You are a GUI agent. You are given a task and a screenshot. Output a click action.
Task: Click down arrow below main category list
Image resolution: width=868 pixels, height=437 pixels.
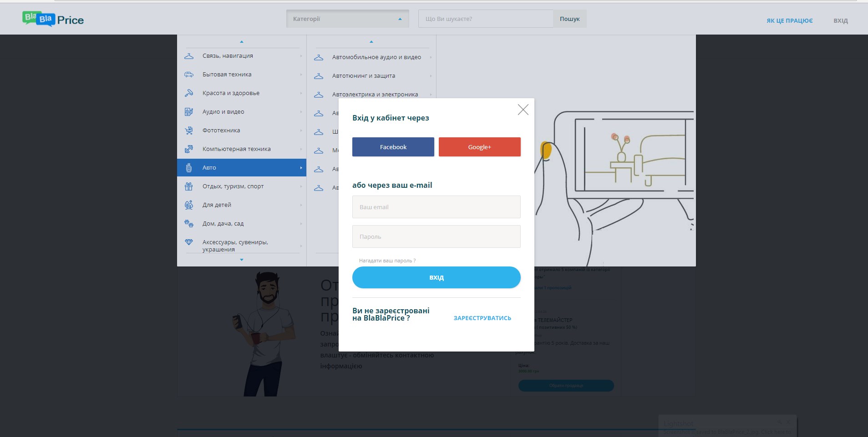pos(242,260)
